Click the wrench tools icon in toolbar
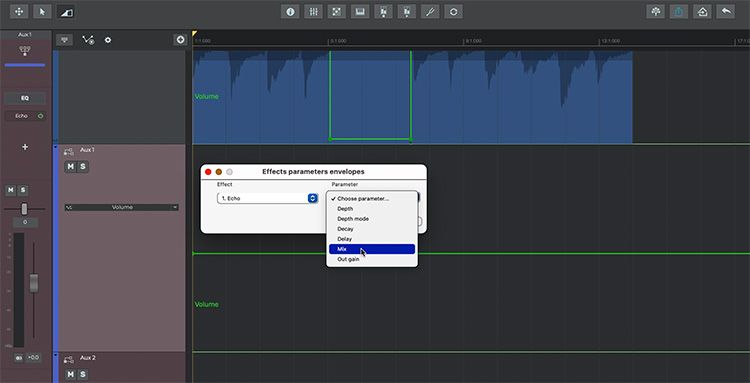The height and width of the screenshot is (383, 750). (430, 11)
